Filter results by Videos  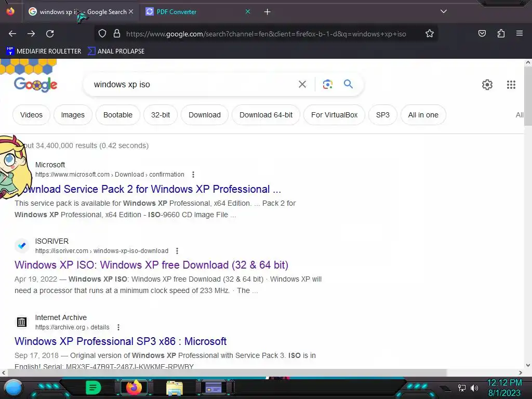click(x=31, y=115)
